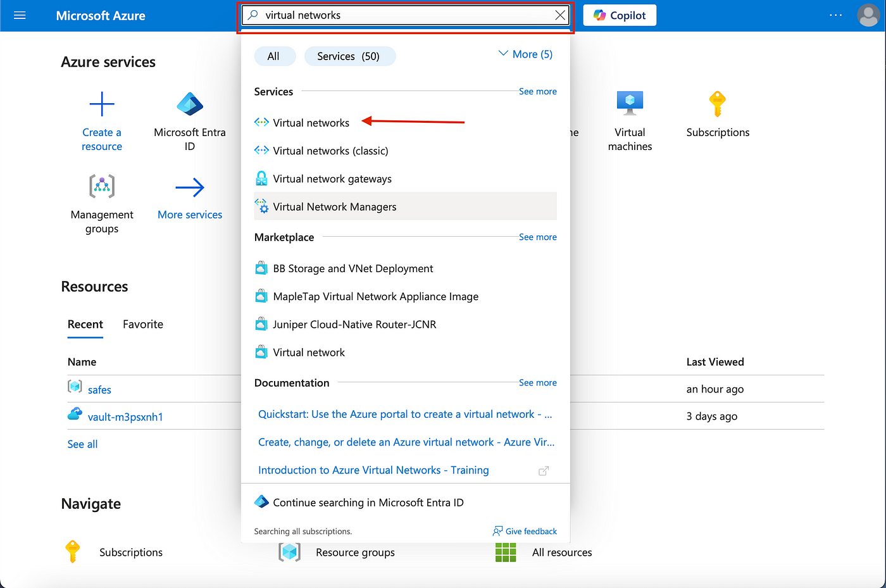Clear the search box with the X

coord(559,15)
